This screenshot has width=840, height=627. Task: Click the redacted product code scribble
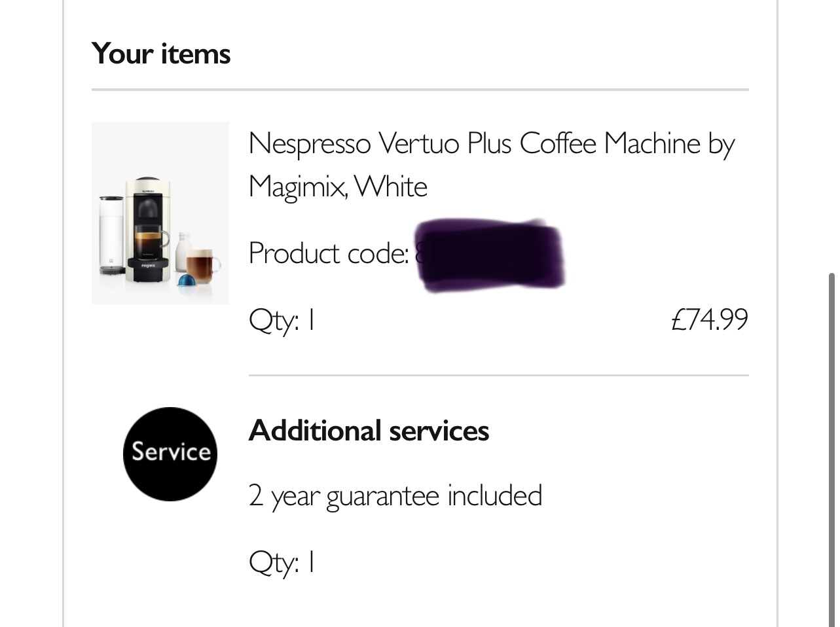(x=490, y=255)
